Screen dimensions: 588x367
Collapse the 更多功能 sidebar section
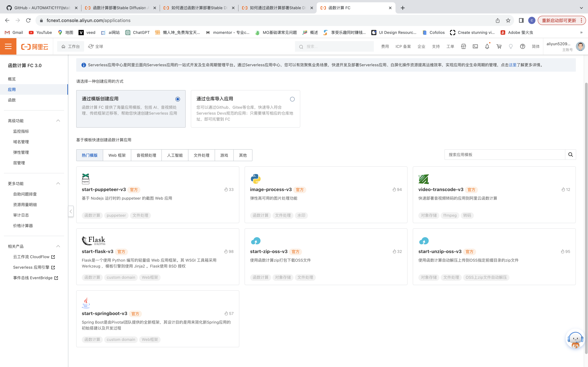tap(58, 183)
